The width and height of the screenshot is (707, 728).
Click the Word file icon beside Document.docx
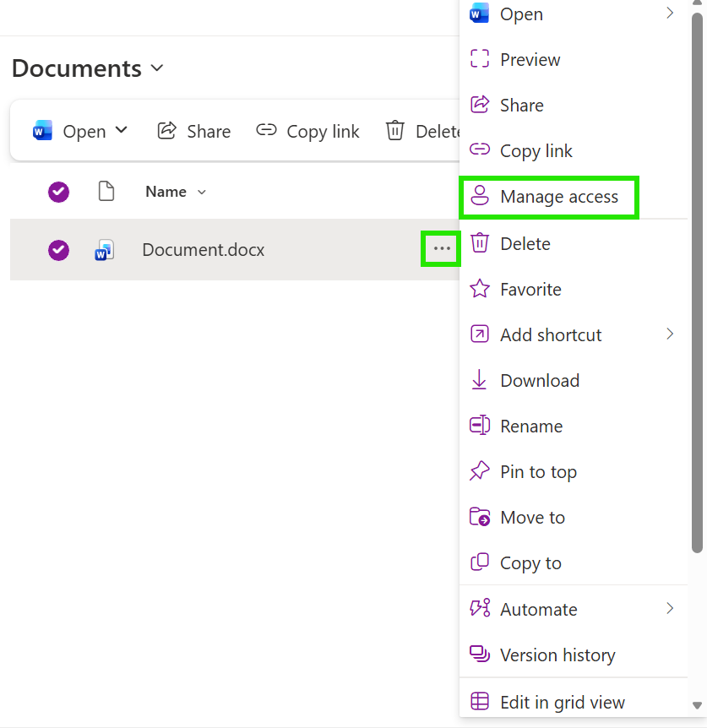[x=105, y=250]
